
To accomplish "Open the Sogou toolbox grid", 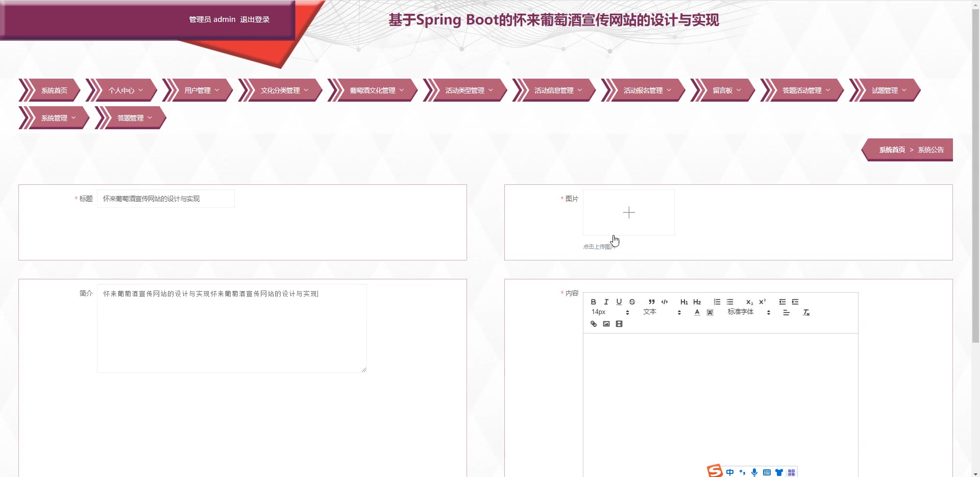I will [791, 472].
